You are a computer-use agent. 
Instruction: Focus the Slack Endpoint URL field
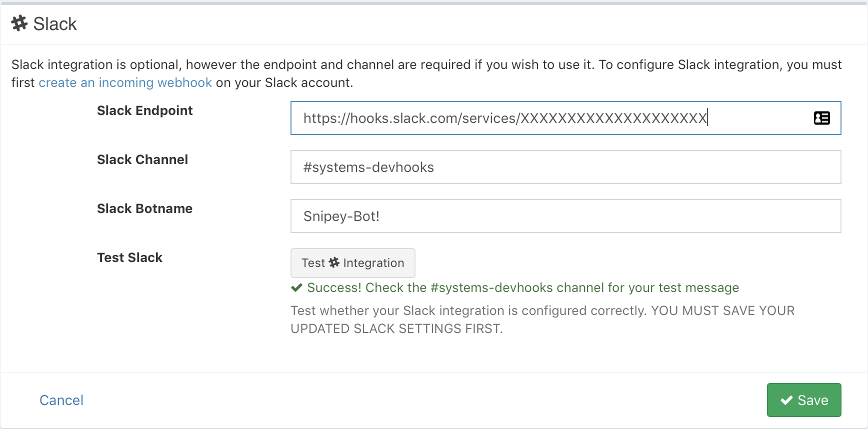[565, 118]
